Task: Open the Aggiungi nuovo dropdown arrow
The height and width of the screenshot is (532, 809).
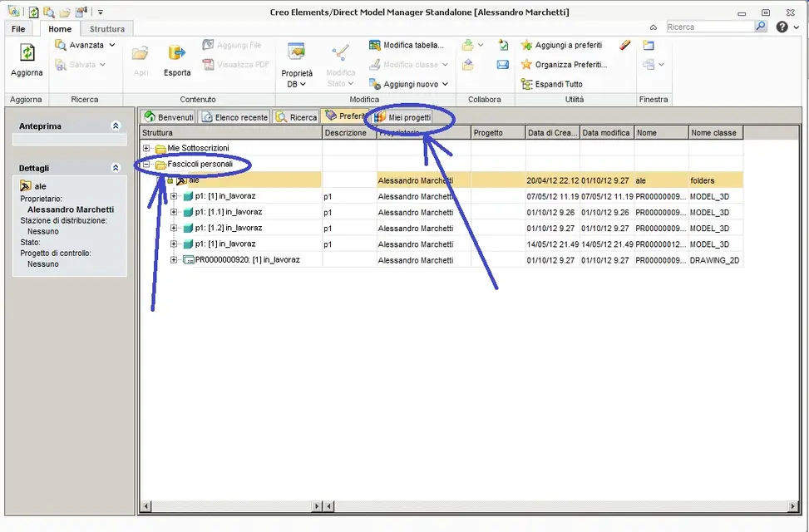Action: (446, 84)
